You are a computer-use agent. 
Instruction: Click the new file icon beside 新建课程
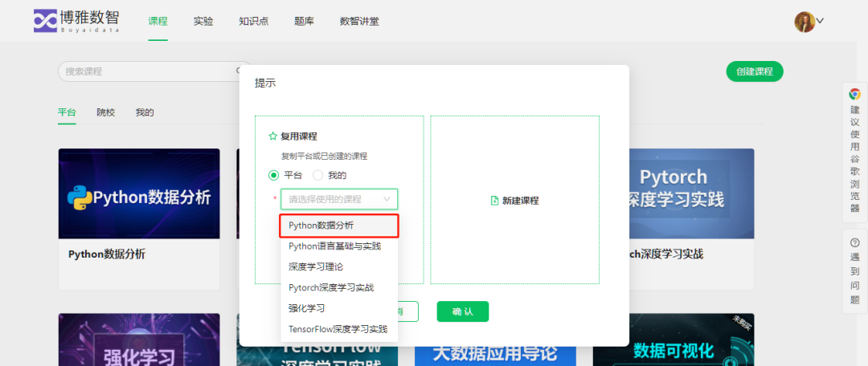pyautogui.click(x=495, y=201)
